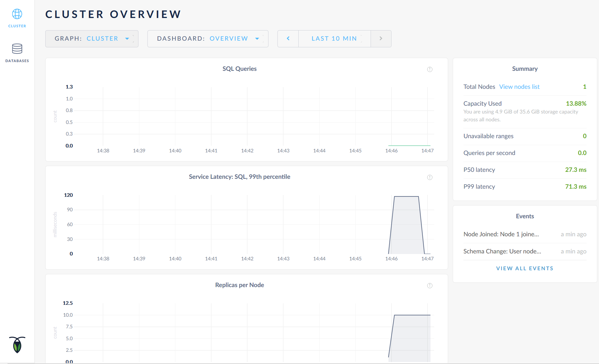This screenshot has width=599, height=364.
Task: Open the Last 10 Min time range selector
Action: 334,39
